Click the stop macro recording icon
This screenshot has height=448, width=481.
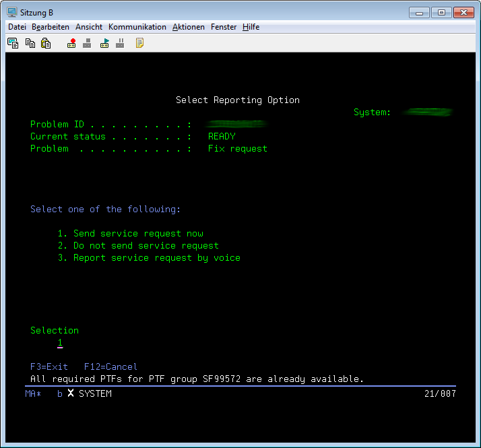pos(87,43)
